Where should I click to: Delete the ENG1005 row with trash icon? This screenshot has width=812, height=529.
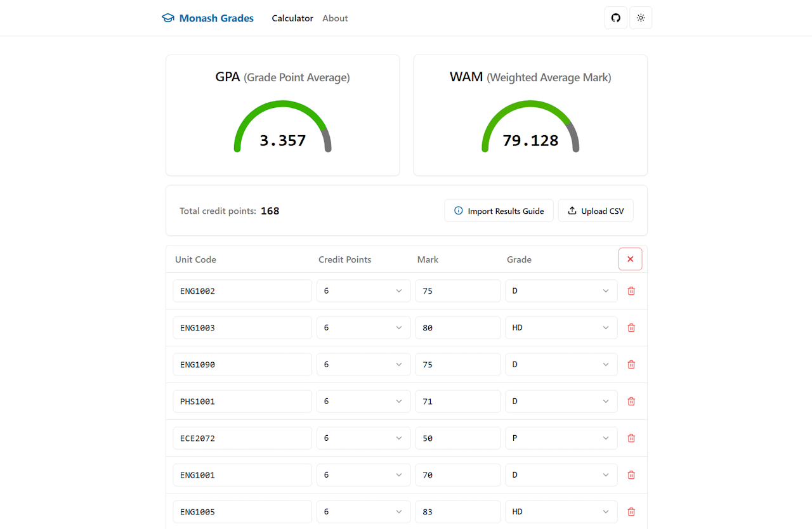631,512
